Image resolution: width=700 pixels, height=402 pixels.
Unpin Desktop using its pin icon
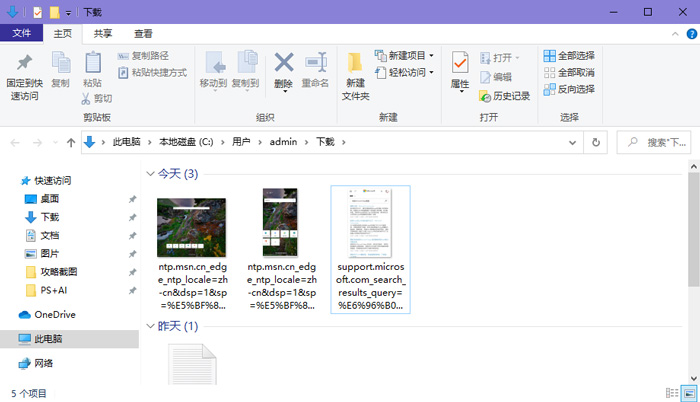tap(132, 199)
